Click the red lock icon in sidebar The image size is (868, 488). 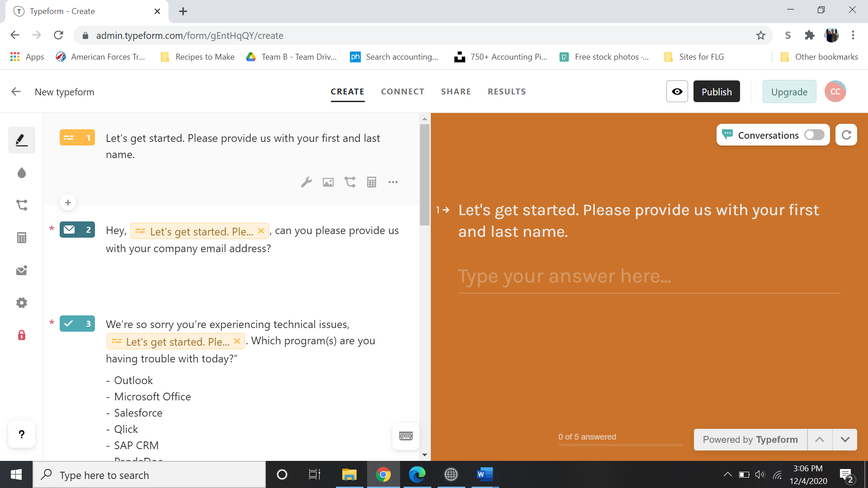coord(22,335)
